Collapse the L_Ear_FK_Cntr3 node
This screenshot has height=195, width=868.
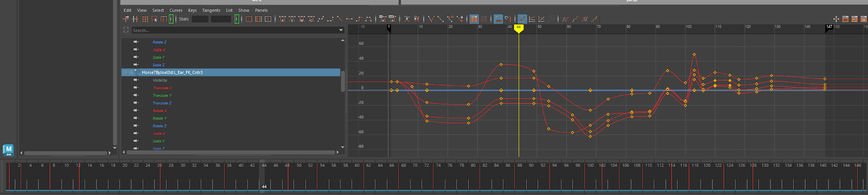point(125,72)
